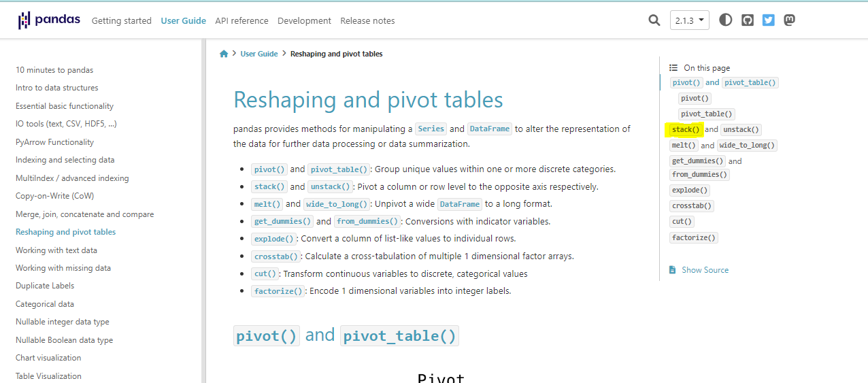Click the On this page list icon
Image resolution: width=868 pixels, height=383 pixels.
click(x=673, y=68)
